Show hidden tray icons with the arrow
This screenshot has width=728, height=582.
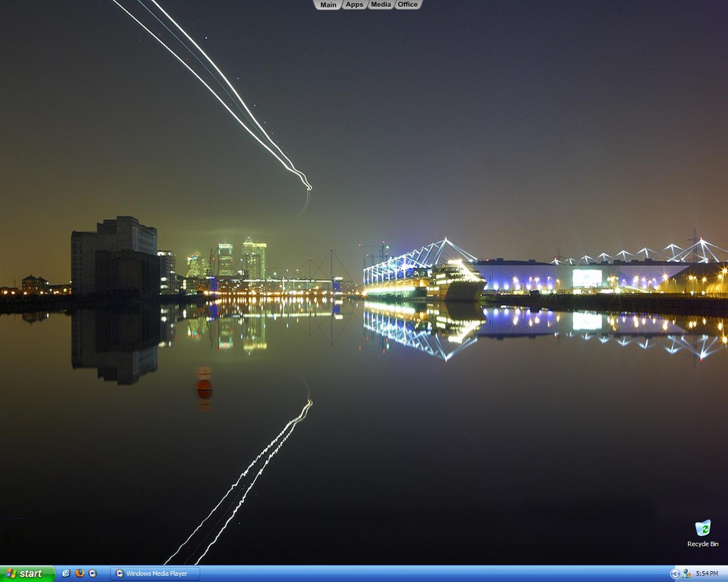[675, 573]
